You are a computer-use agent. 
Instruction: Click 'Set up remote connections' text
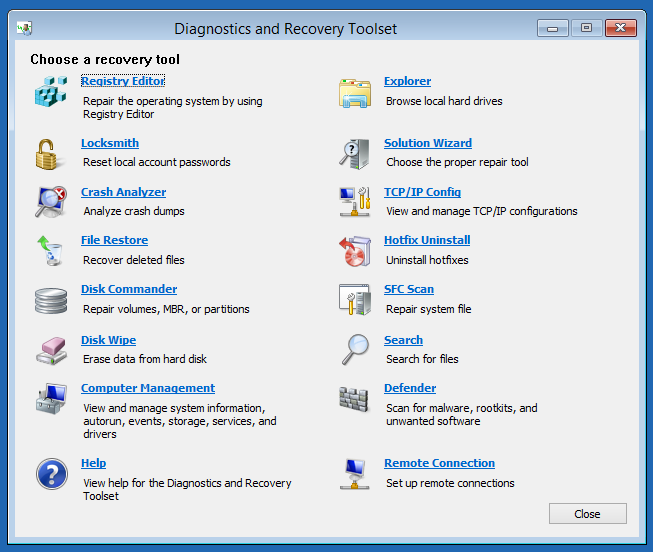[450, 483]
